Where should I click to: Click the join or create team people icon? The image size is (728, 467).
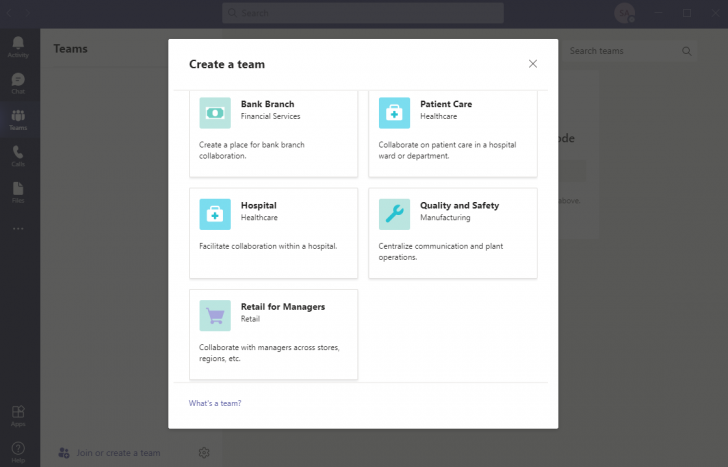coord(64,452)
